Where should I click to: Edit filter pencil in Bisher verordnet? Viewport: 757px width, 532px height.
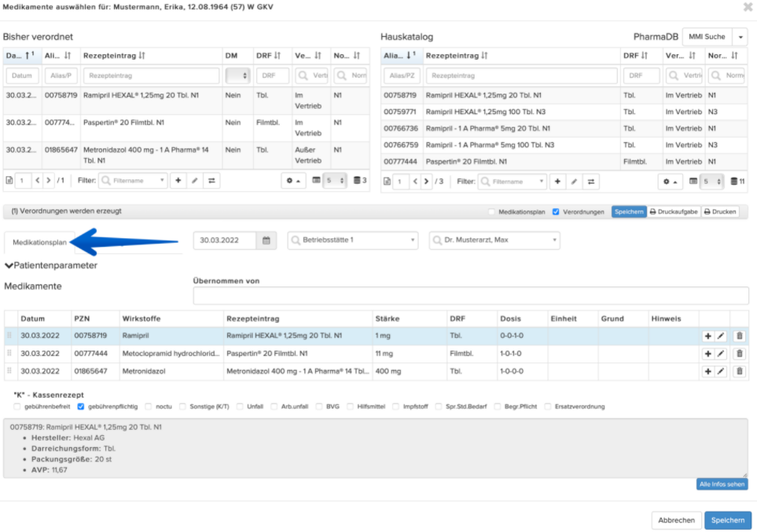coord(195,181)
